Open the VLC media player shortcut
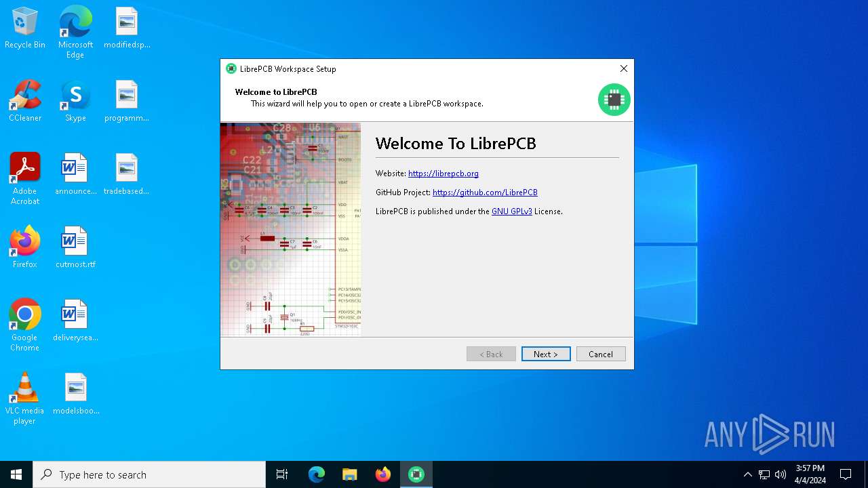Image resolution: width=868 pixels, height=488 pixels. [x=25, y=399]
